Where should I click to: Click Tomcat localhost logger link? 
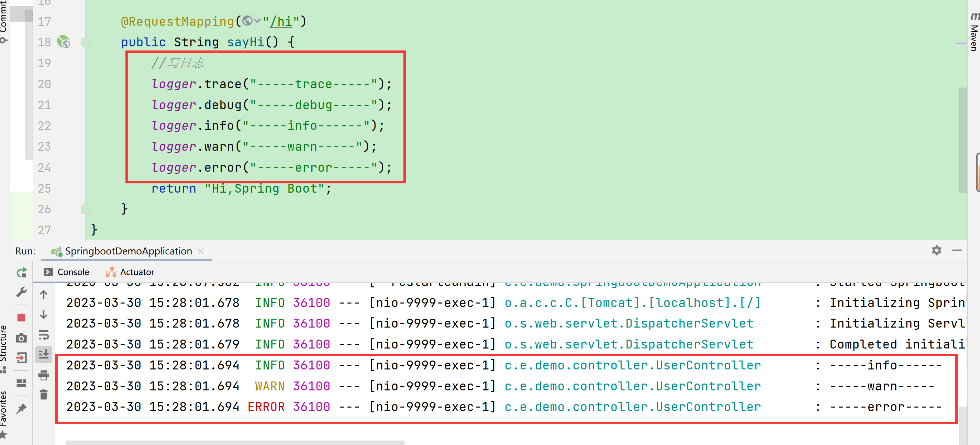(x=632, y=303)
